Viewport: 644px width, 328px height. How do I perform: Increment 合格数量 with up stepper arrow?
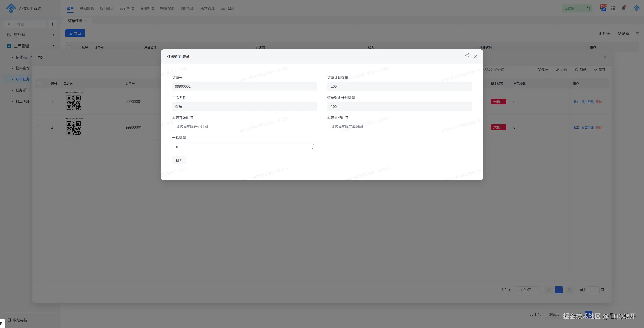tap(313, 145)
